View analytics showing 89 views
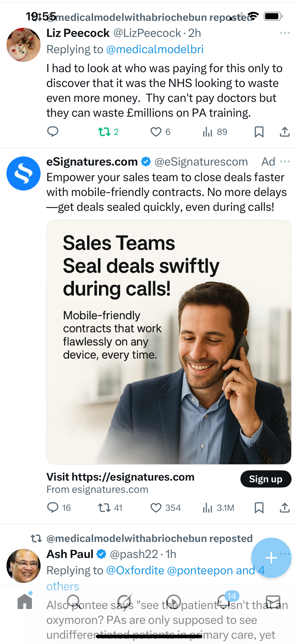Image resolution: width=298 pixels, height=644 pixels. click(x=215, y=132)
